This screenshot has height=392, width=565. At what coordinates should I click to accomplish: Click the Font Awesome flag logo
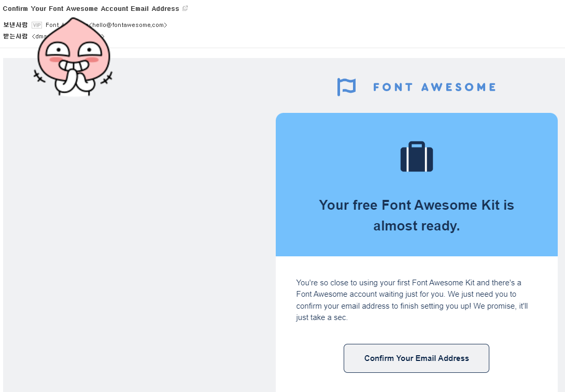[346, 87]
